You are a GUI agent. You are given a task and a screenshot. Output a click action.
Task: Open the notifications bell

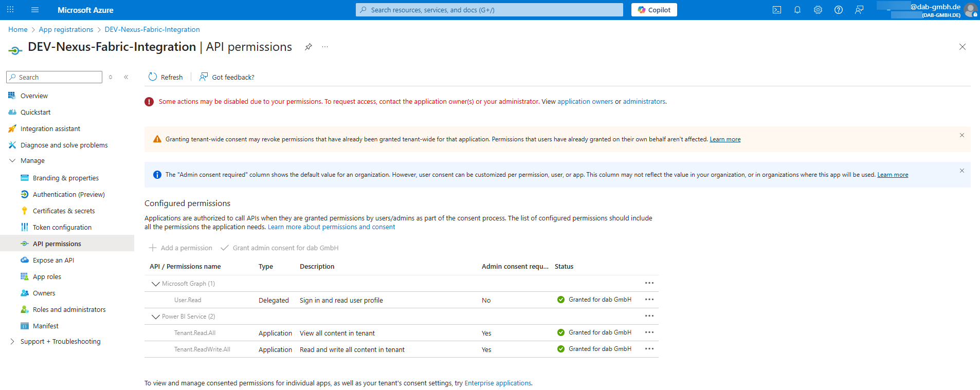[x=797, y=10]
